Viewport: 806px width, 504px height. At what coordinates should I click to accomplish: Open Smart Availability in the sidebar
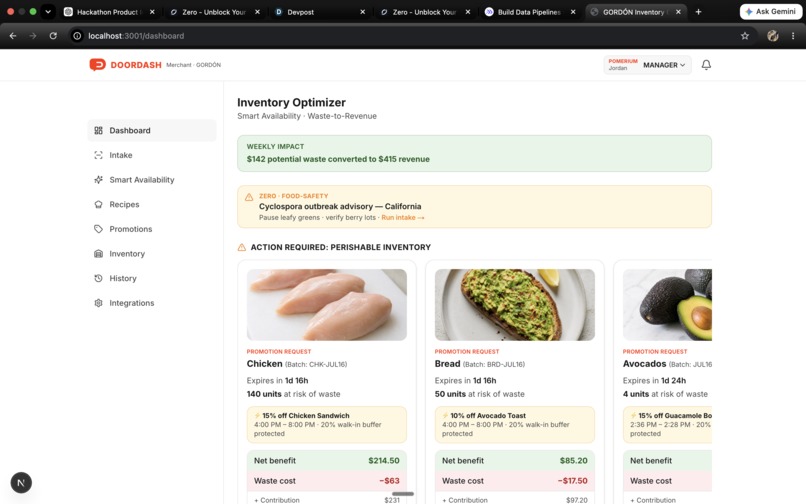tap(152, 180)
